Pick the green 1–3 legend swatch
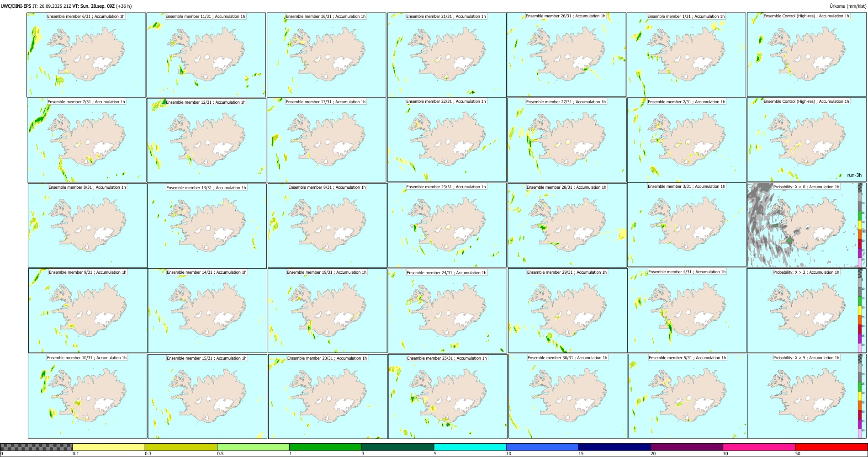The height and width of the screenshot is (457, 868). [x=325, y=447]
